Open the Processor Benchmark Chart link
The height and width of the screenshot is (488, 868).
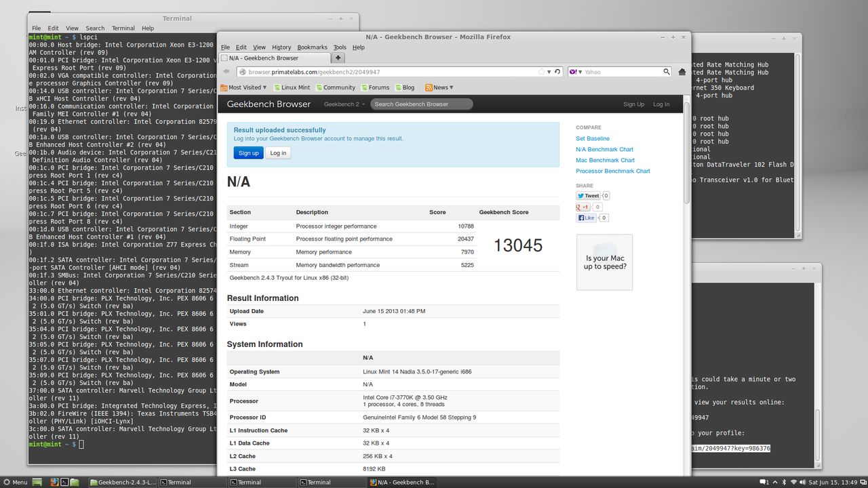point(613,171)
